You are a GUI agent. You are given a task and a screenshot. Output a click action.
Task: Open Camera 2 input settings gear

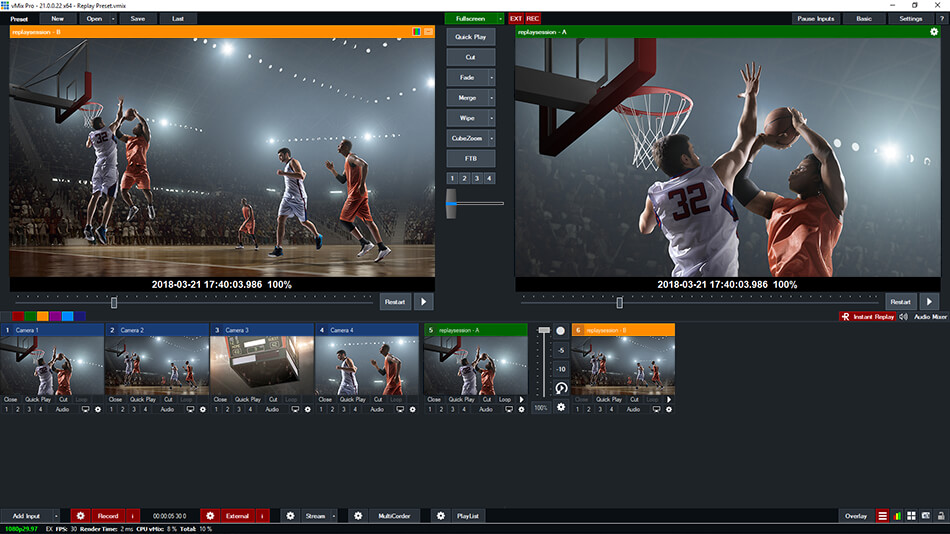(x=203, y=410)
